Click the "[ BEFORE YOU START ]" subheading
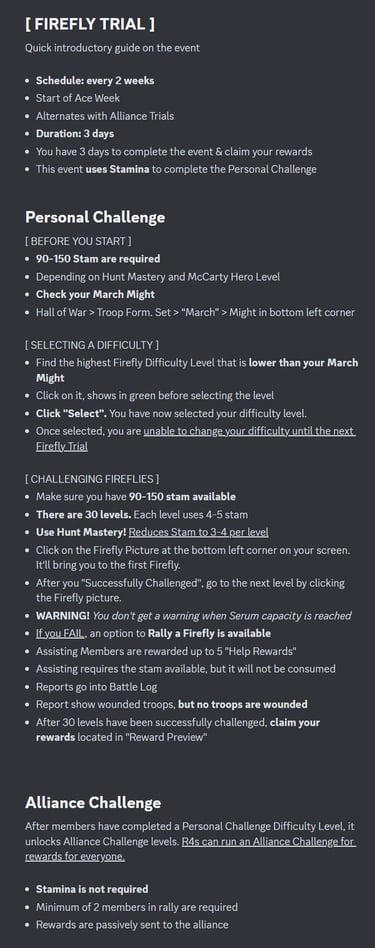Viewport: 375px width, 948px height. click(78, 241)
